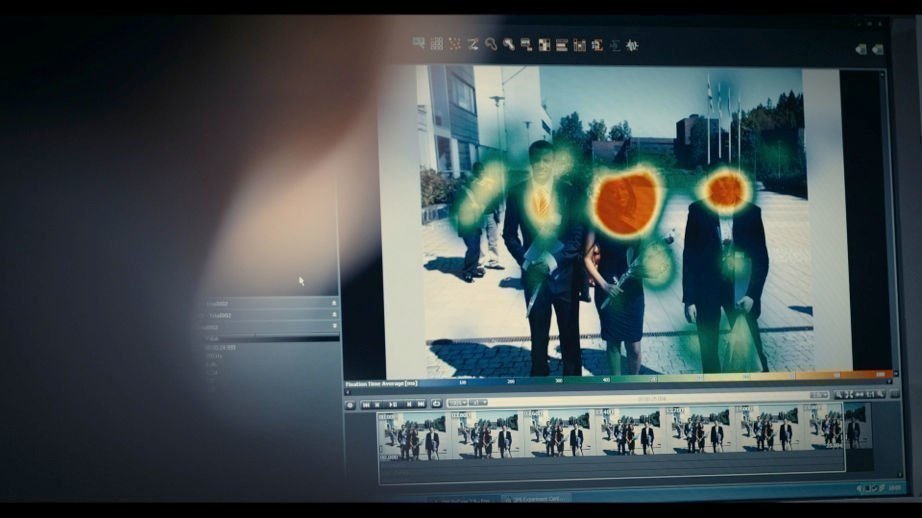Image resolution: width=922 pixels, height=518 pixels.
Task: Collapse the third row in the left list panel
Action: (334, 326)
